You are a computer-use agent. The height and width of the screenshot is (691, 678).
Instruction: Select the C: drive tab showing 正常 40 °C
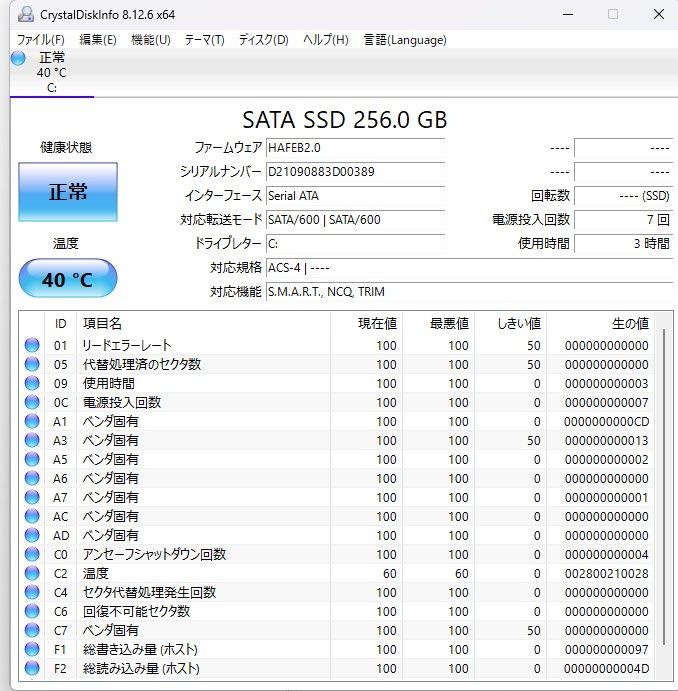pos(52,73)
